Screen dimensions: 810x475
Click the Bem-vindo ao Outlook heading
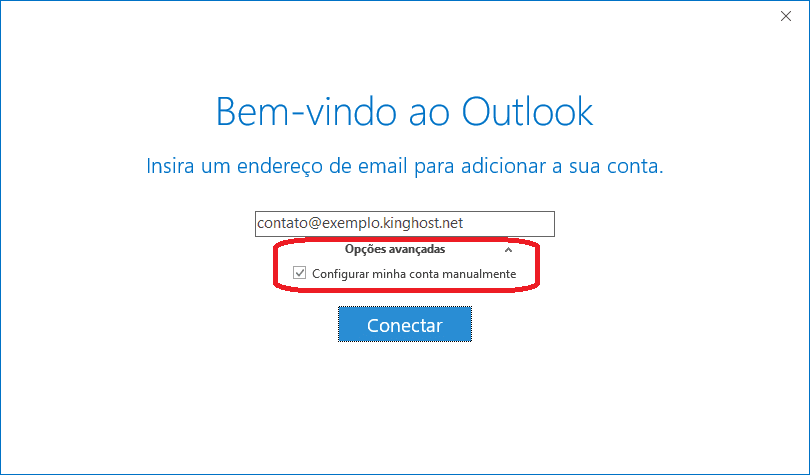(404, 112)
